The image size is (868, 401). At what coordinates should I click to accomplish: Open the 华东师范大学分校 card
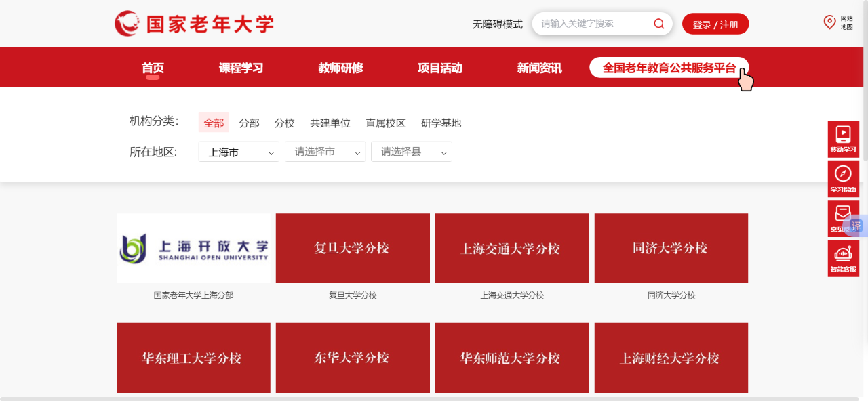[512, 358]
